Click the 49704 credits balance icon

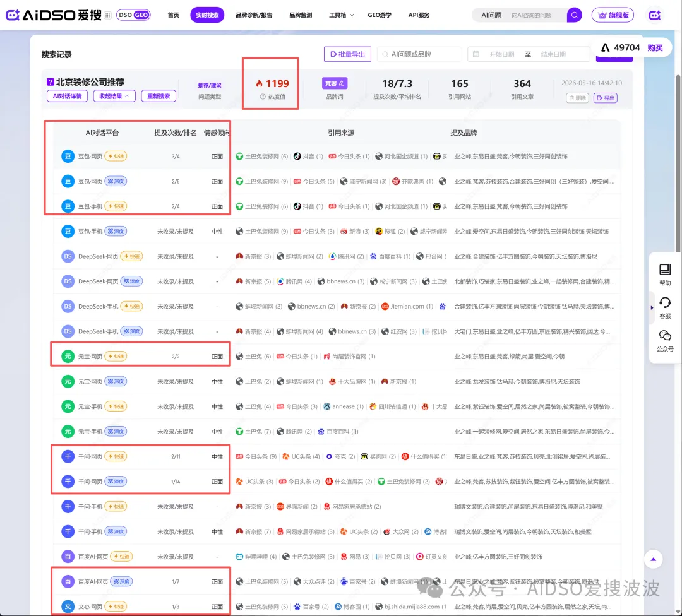(x=605, y=48)
